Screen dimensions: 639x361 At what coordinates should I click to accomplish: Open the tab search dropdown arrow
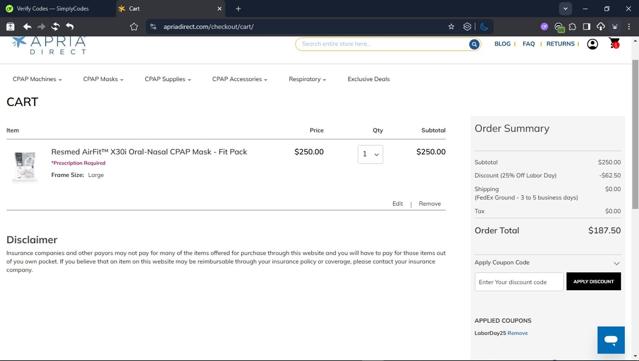[565, 9]
